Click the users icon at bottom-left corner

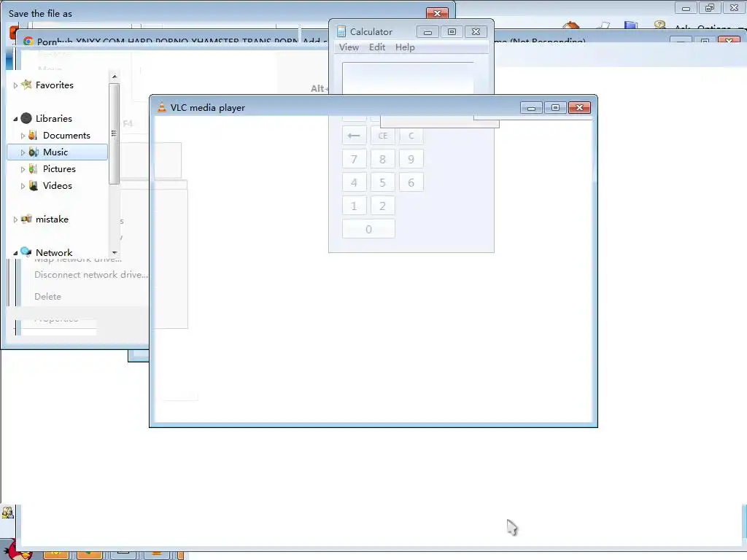[x=7, y=513]
